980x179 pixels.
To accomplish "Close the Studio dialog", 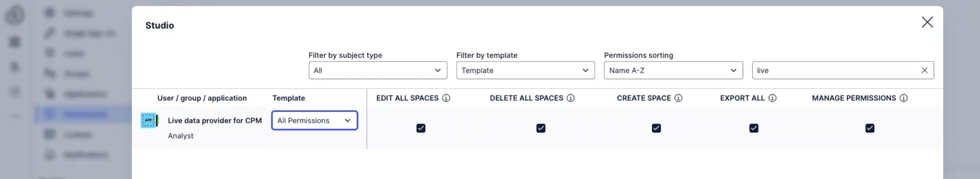I will 927,22.
